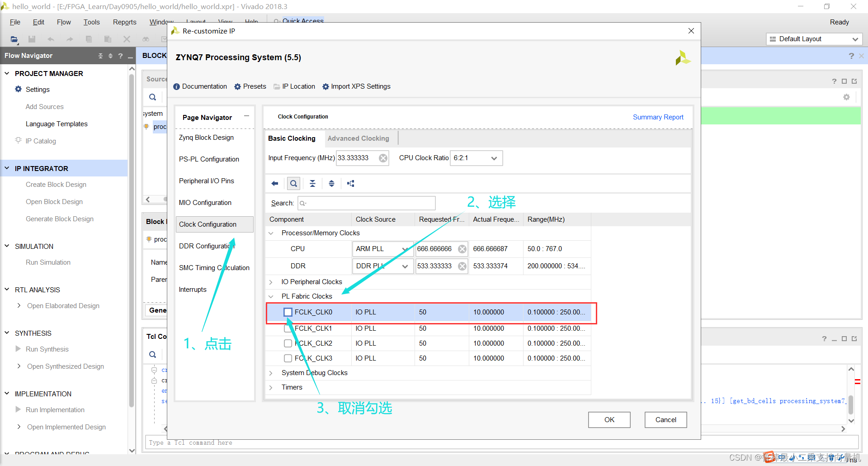Open IP Location folder icon
The width and height of the screenshot is (868, 466).
pyautogui.click(x=277, y=86)
